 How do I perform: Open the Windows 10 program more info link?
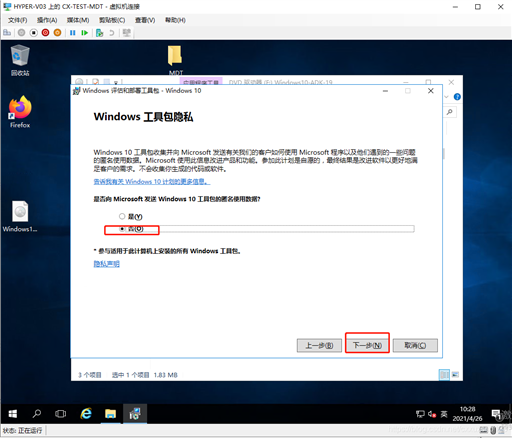click(x=152, y=182)
